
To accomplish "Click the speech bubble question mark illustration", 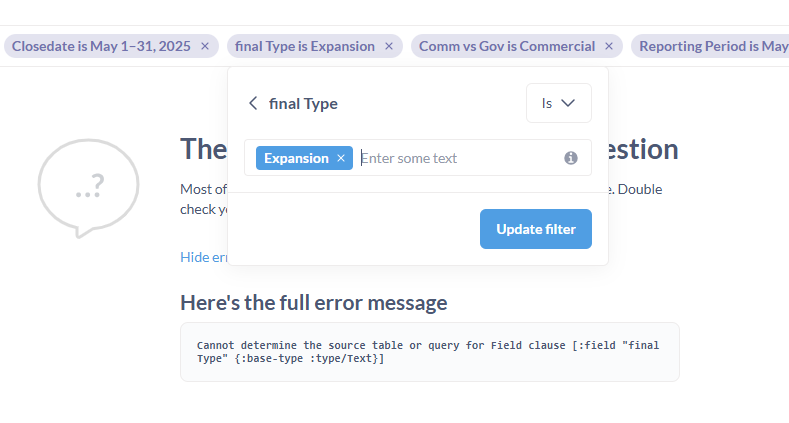I will click(89, 188).
